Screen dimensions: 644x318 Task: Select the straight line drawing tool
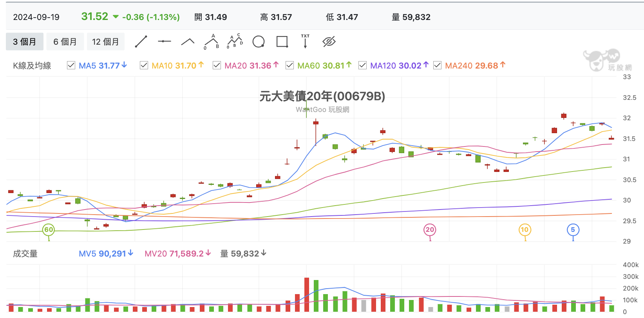pos(141,42)
